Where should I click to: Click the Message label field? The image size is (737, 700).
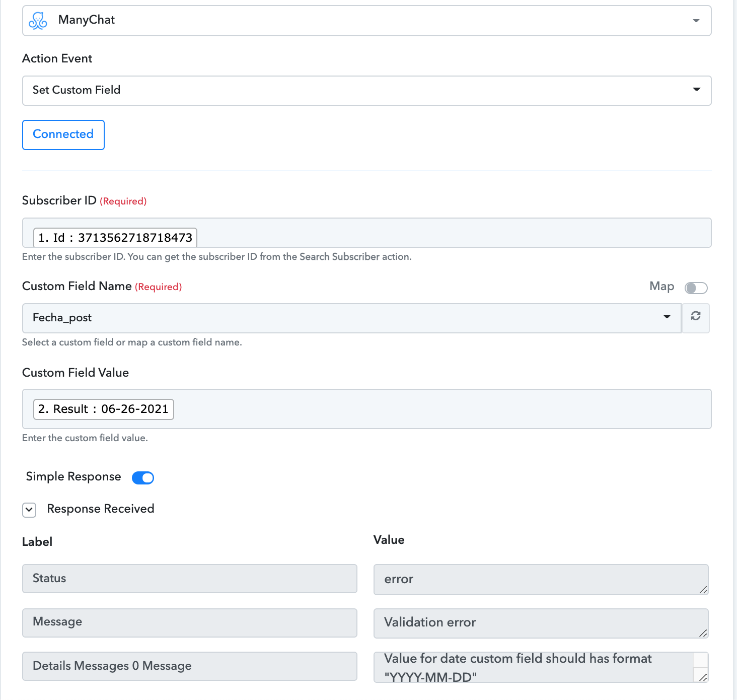(x=190, y=622)
